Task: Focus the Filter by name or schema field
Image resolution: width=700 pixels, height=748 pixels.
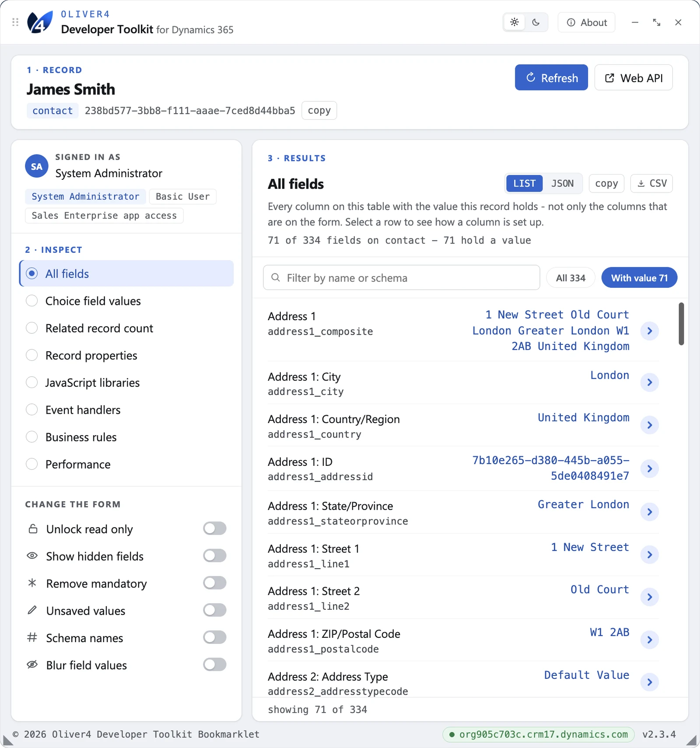Action: (x=402, y=277)
